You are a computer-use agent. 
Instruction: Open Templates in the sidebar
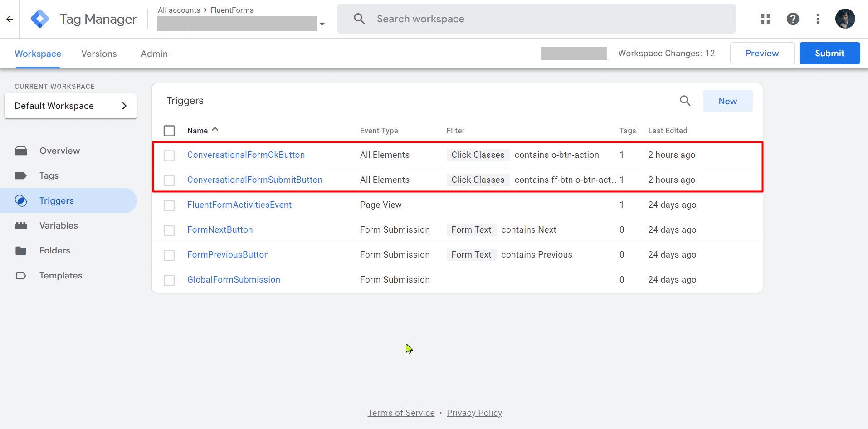click(61, 275)
